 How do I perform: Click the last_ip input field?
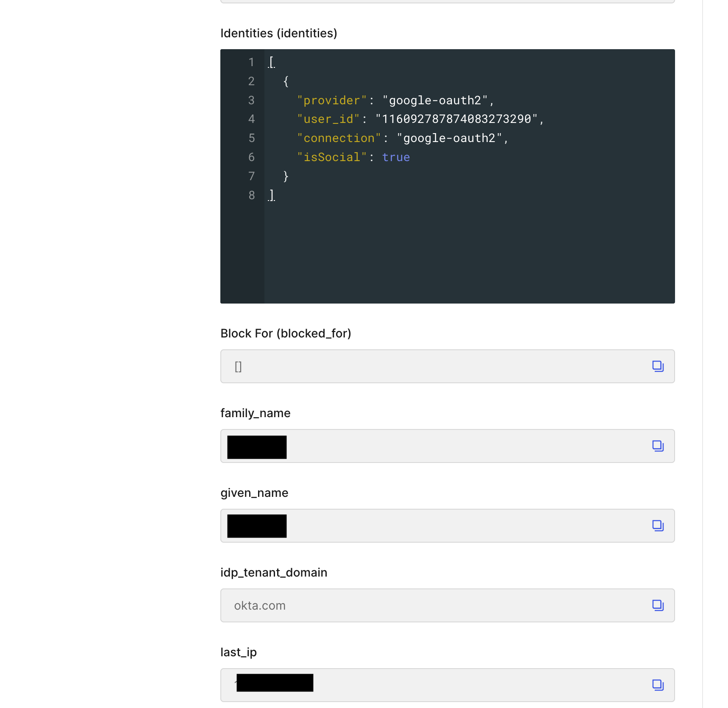(x=447, y=685)
